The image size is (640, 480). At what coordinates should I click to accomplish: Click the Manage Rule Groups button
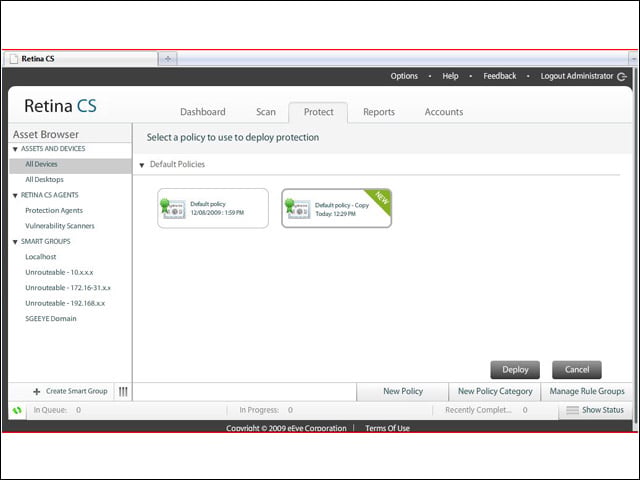[587, 391]
